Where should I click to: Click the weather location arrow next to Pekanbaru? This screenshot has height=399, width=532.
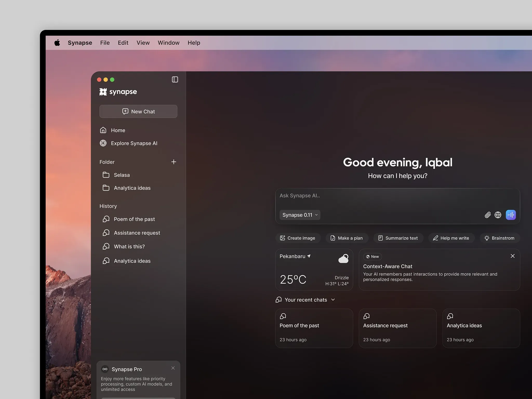309,256
